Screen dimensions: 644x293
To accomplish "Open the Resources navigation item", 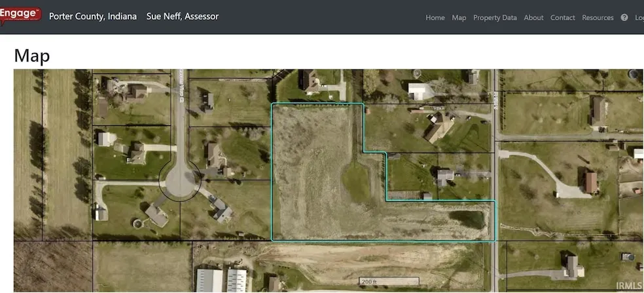I will pos(598,18).
